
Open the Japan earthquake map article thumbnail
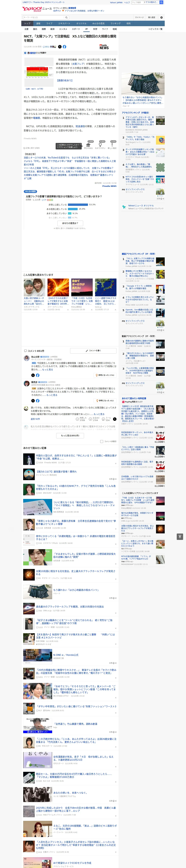106,287
